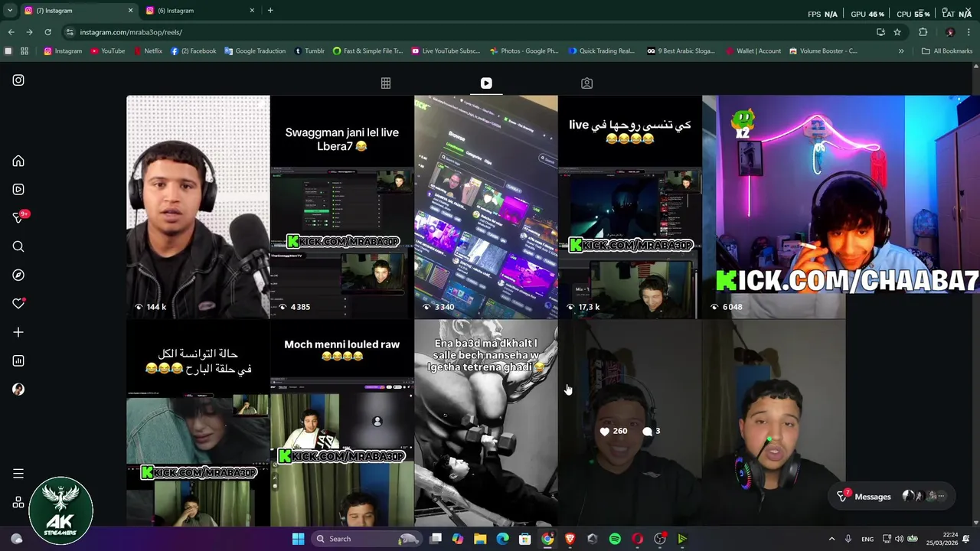Viewport: 980px width, 551px height.
Task: Open Notifications heart icon
Action: click(x=18, y=304)
